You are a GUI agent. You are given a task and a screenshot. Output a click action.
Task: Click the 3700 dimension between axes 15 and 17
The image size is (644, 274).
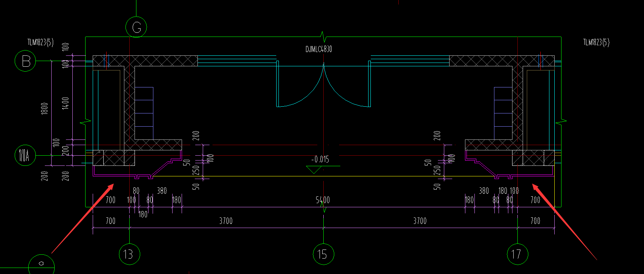[x=420, y=221]
